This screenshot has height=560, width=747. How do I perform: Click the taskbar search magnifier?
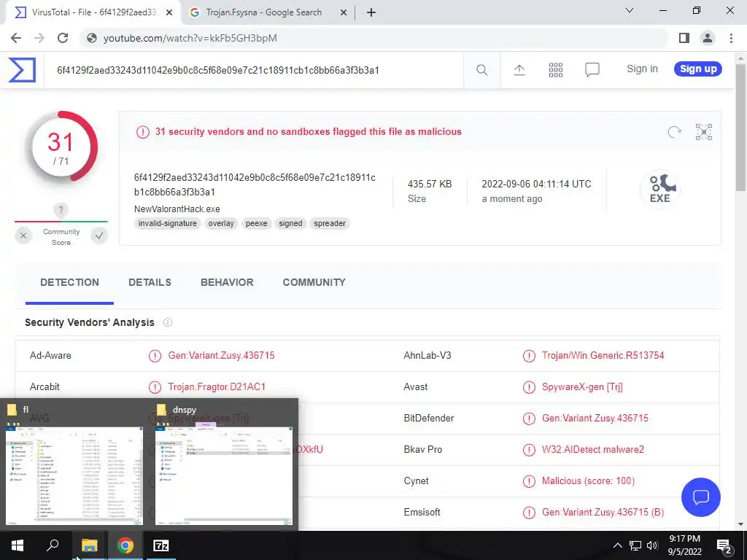[x=53, y=545]
